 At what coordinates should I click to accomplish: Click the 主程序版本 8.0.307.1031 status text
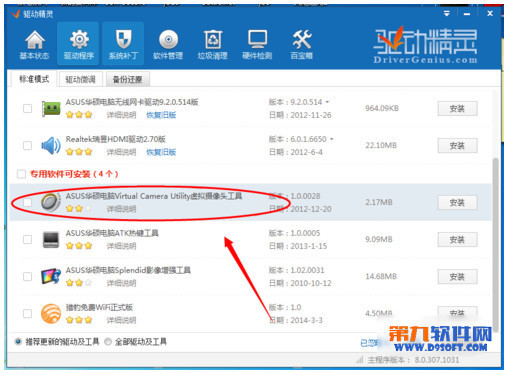tap(413, 360)
